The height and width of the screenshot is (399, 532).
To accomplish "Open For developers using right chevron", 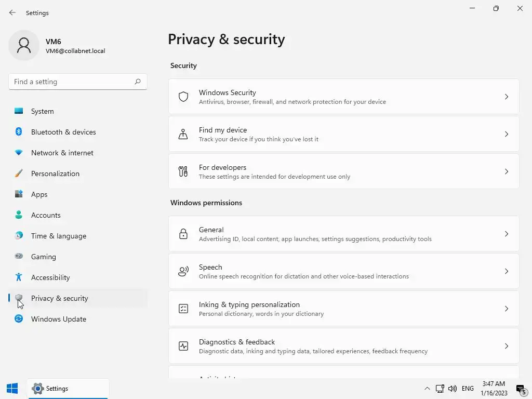I will (x=507, y=171).
